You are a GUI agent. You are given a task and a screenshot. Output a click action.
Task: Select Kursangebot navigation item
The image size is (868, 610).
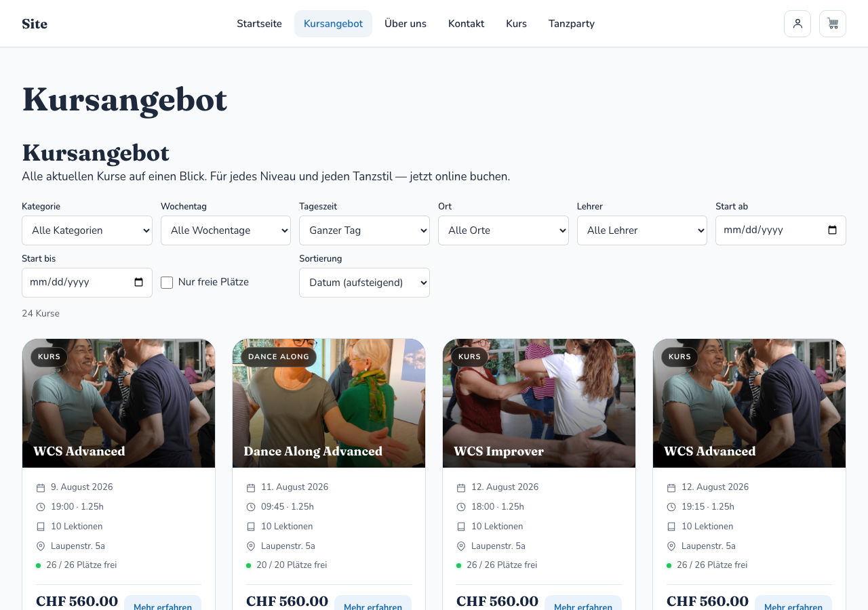[333, 24]
